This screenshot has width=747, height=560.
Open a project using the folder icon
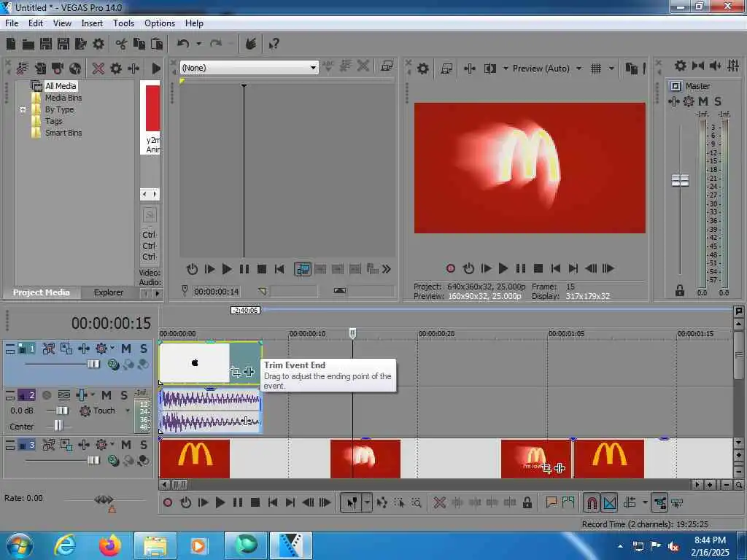click(x=28, y=44)
